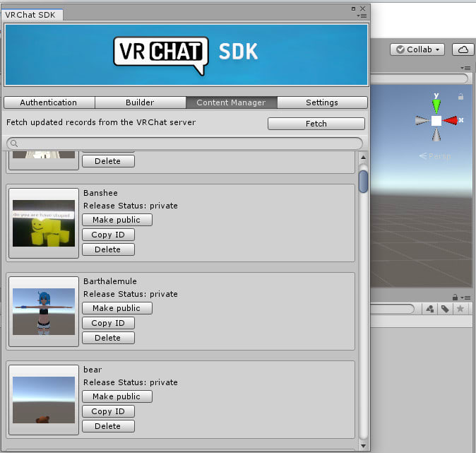Viewport: 476px width, 453px height.
Task: Copy ID of the Banshee avatar
Action: (x=108, y=235)
